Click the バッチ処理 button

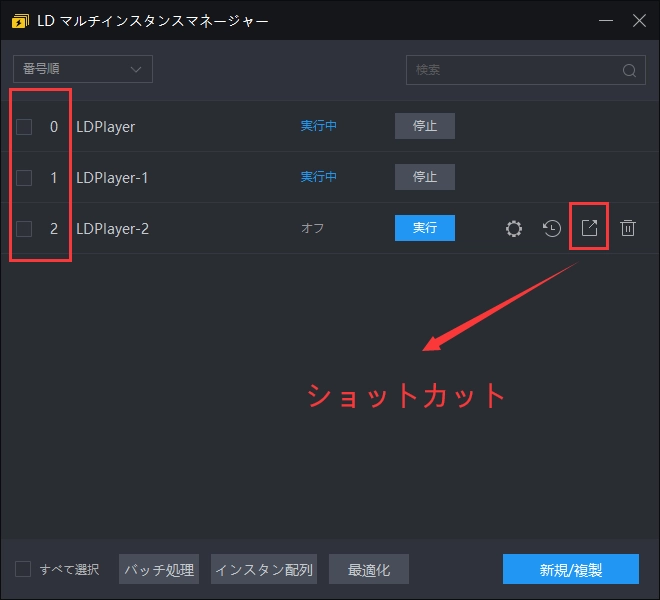coord(159,569)
